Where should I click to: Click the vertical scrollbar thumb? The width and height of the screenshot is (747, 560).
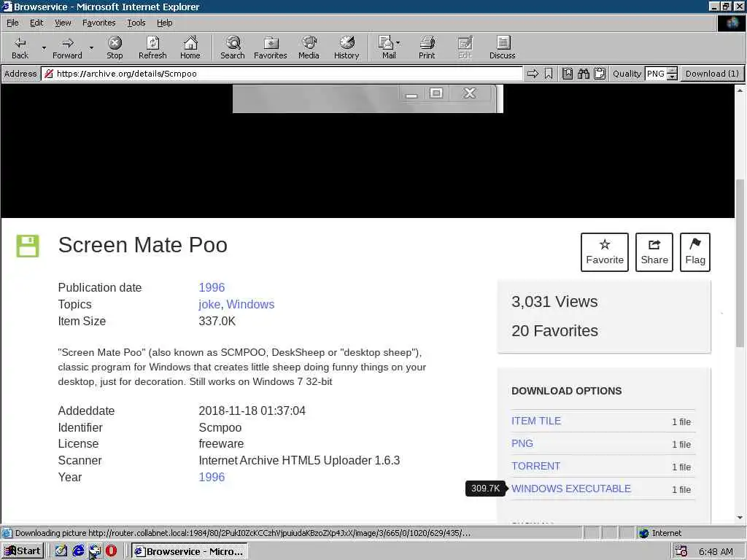click(x=740, y=262)
